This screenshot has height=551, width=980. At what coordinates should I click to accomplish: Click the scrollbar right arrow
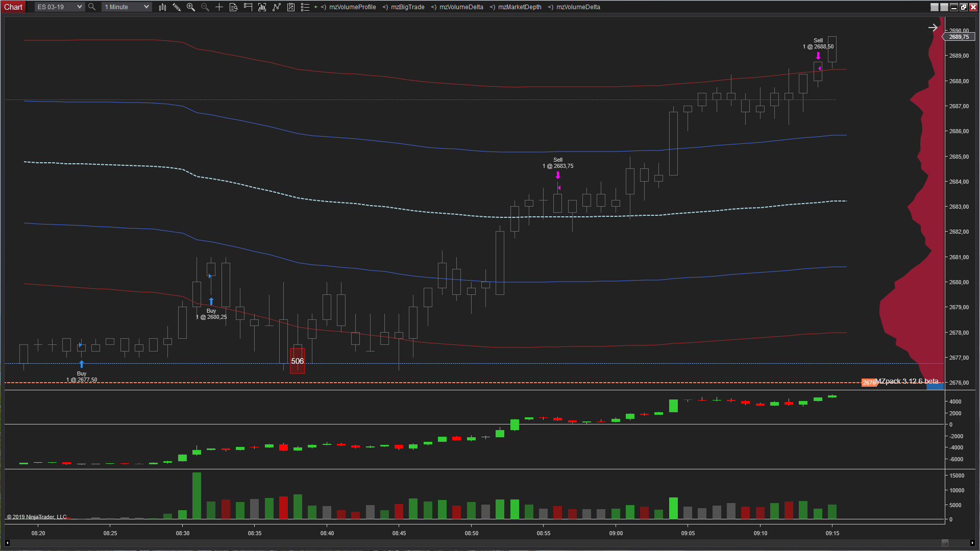click(972, 543)
